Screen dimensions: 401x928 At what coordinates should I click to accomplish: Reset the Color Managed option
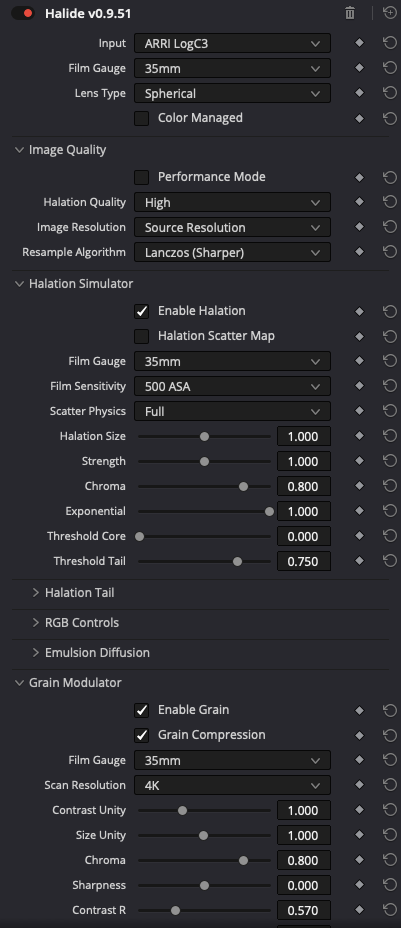(390, 118)
